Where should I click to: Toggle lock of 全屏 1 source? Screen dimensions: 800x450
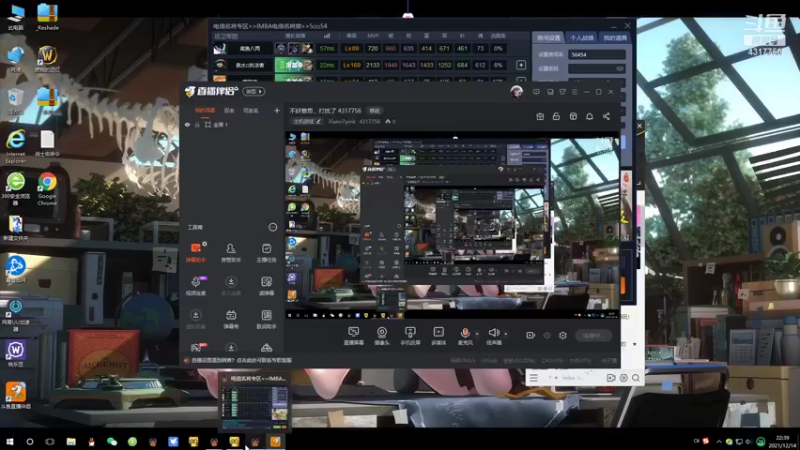tap(197, 124)
